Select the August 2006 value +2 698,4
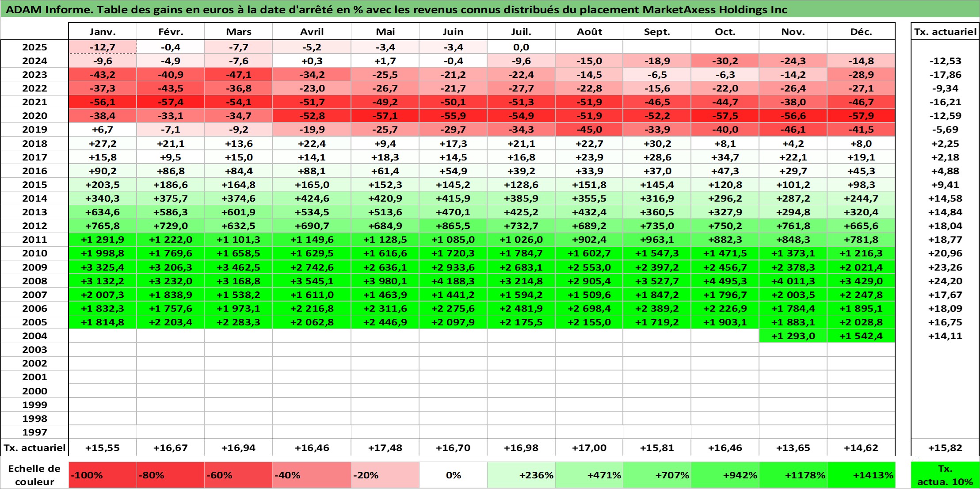The image size is (980, 489). (x=589, y=309)
